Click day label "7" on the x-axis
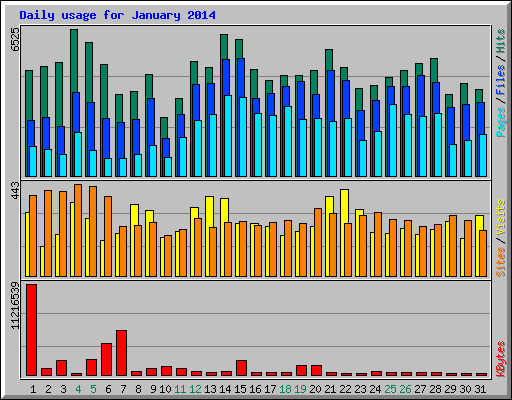This screenshot has width=512, height=400. pyautogui.click(x=123, y=389)
